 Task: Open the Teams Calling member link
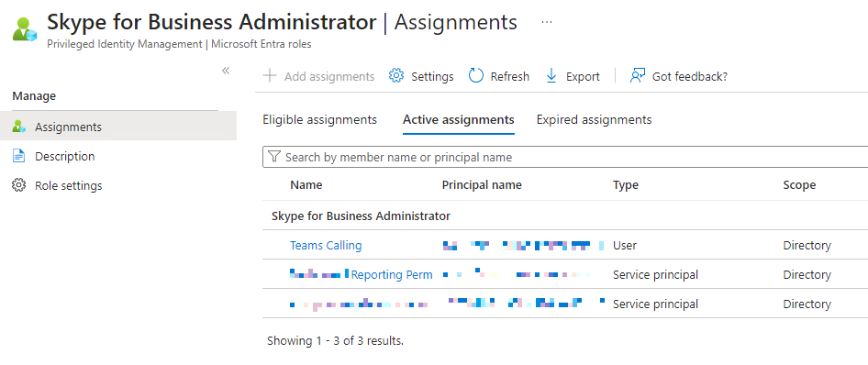pos(326,245)
